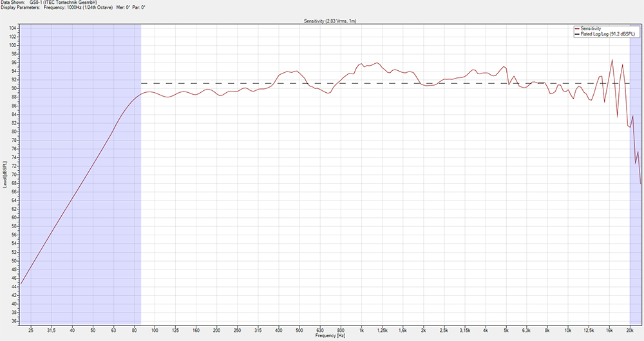Click the 25 tick on the frequency axis
This screenshot has height=341, width=644.
click(x=31, y=329)
